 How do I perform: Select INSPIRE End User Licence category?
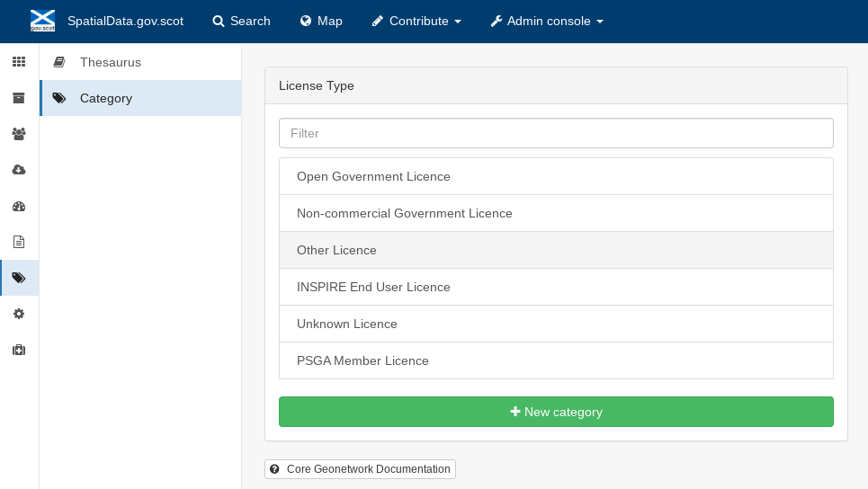tap(556, 287)
